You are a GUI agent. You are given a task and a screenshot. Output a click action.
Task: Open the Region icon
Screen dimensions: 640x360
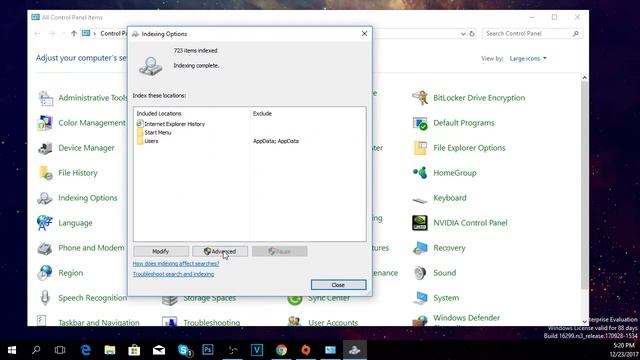tap(45, 273)
